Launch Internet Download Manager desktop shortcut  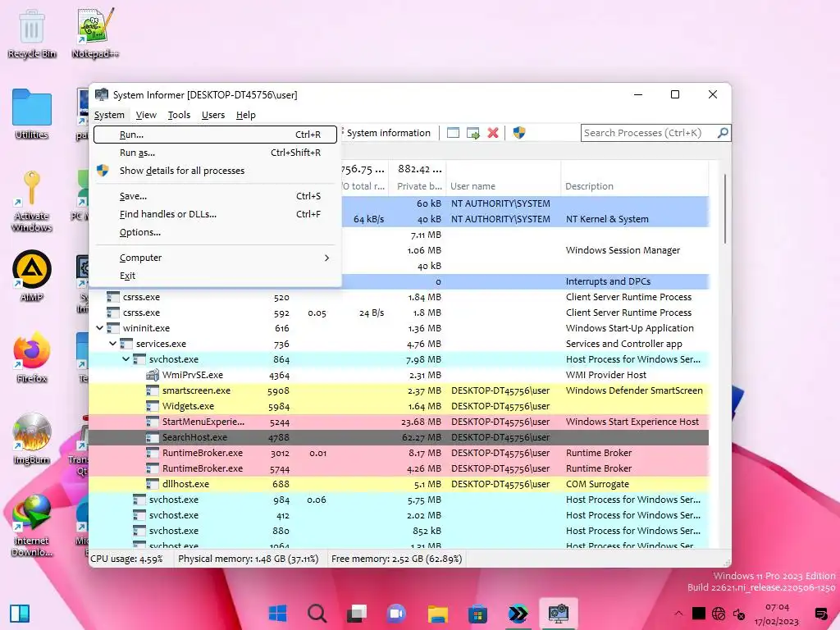32,526
